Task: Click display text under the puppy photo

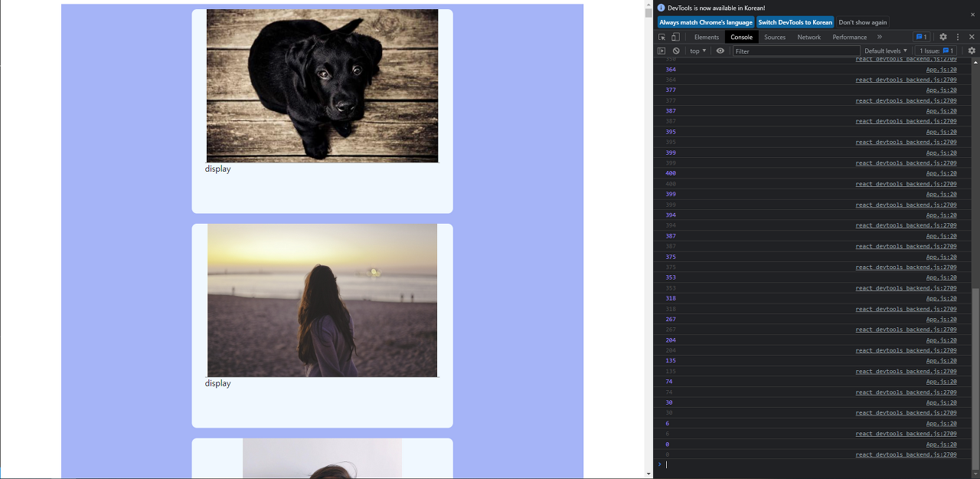Action: coord(217,169)
